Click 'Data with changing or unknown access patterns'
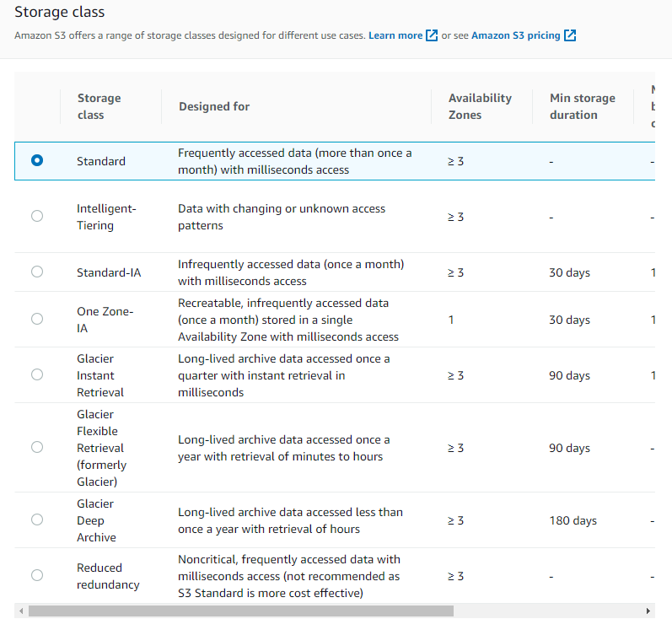672x619 pixels. [x=282, y=217]
